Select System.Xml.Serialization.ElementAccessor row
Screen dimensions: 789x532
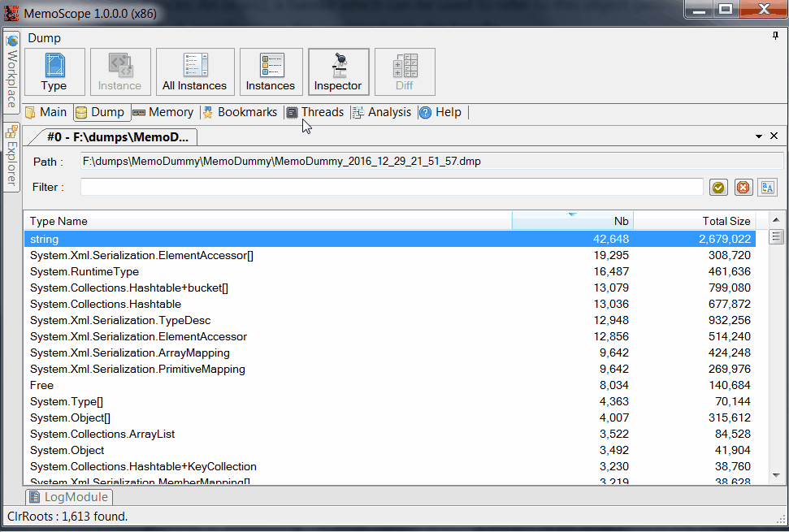pos(390,336)
